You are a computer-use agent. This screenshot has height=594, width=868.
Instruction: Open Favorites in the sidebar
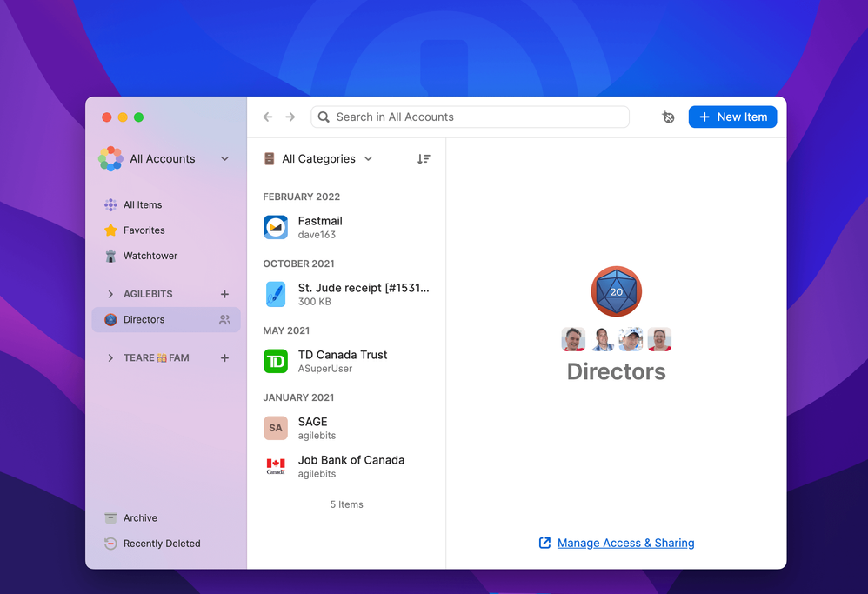tap(144, 230)
